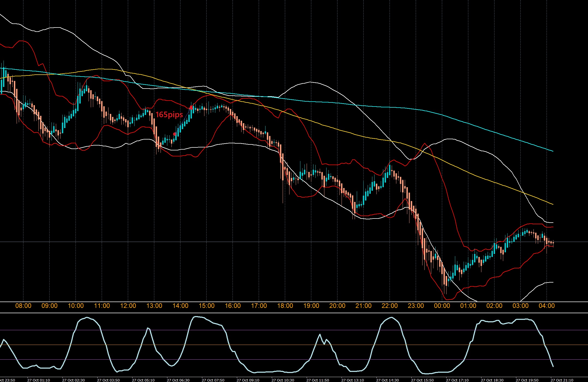Click the '27 Oct 18:30' date label
The image size is (588, 382).
point(492,380)
